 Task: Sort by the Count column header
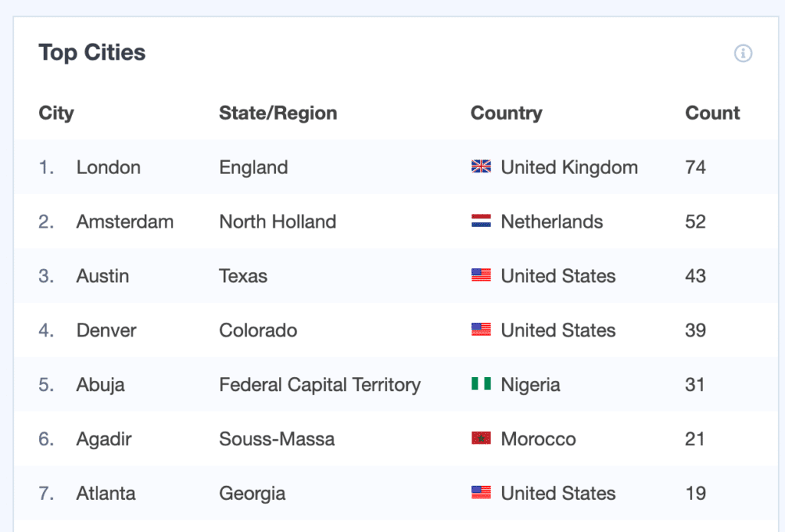[x=712, y=113]
